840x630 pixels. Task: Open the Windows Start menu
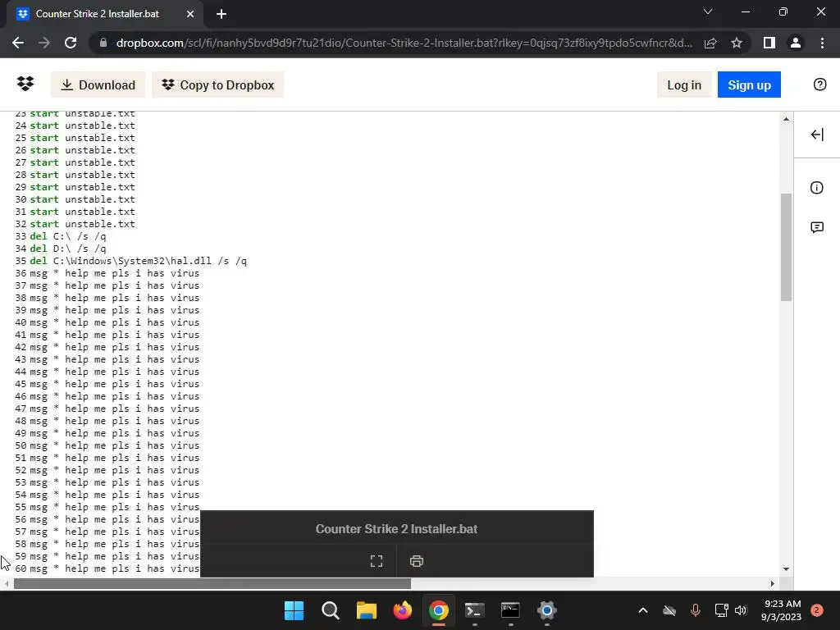pos(294,610)
